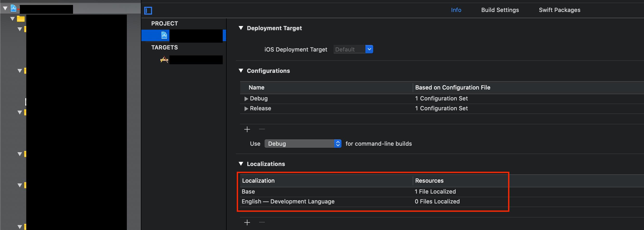Open the Swift Packages tab
Screen dimensions: 644x230
pyautogui.click(x=560, y=10)
